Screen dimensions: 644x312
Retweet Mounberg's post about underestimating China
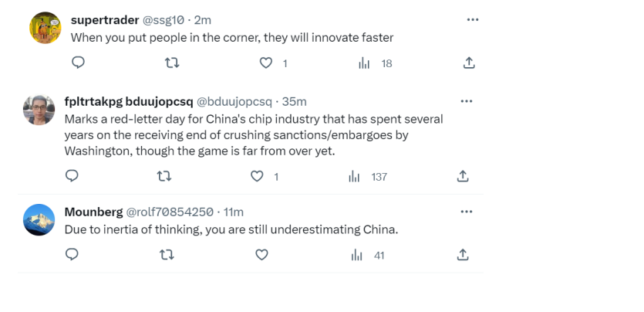pos(166,254)
